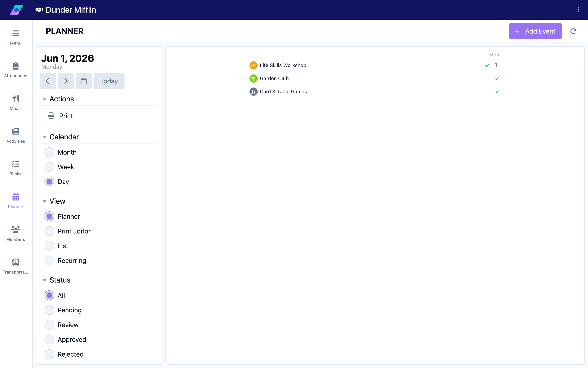Go to the next day arrow
This screenshot has height=368, width=588.
[66, 81]
